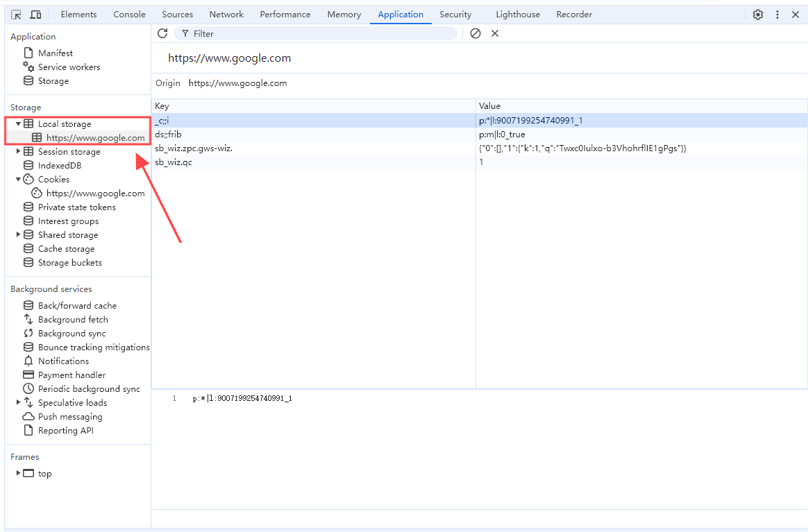This screenshot has height=532, width=808.
Task: Open Payment handler entry
Action: 71,375
